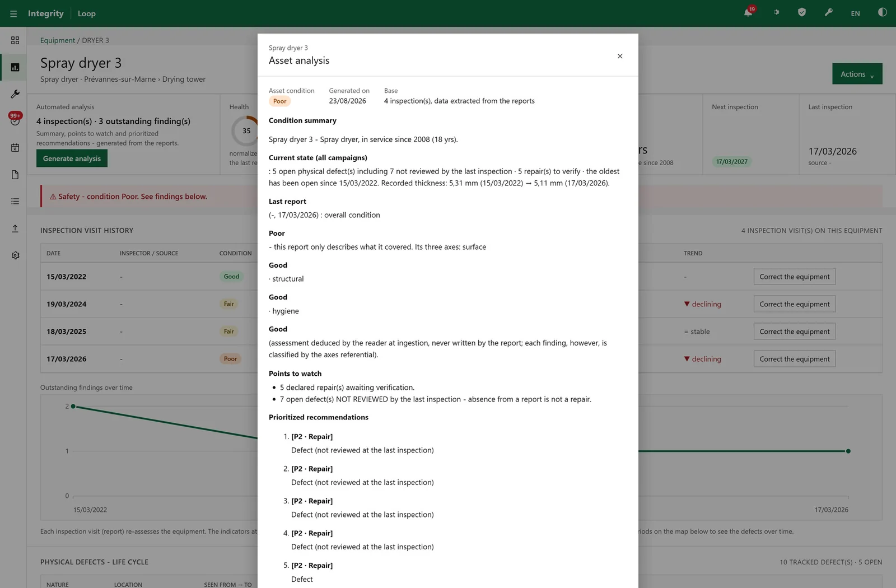
Task: Click the 15/03/2022 point on findings chart
Action: (x=73, y=406)
